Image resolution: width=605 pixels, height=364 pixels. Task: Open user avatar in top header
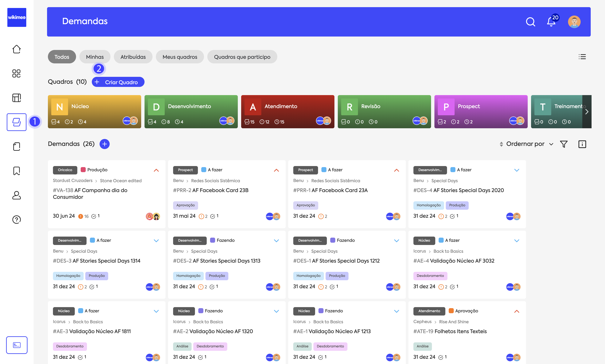[574, 22]
